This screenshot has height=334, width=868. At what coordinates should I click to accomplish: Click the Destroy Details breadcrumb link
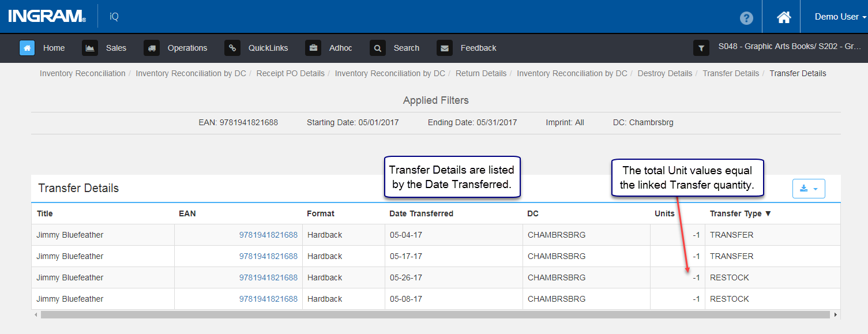pos(664,73)
